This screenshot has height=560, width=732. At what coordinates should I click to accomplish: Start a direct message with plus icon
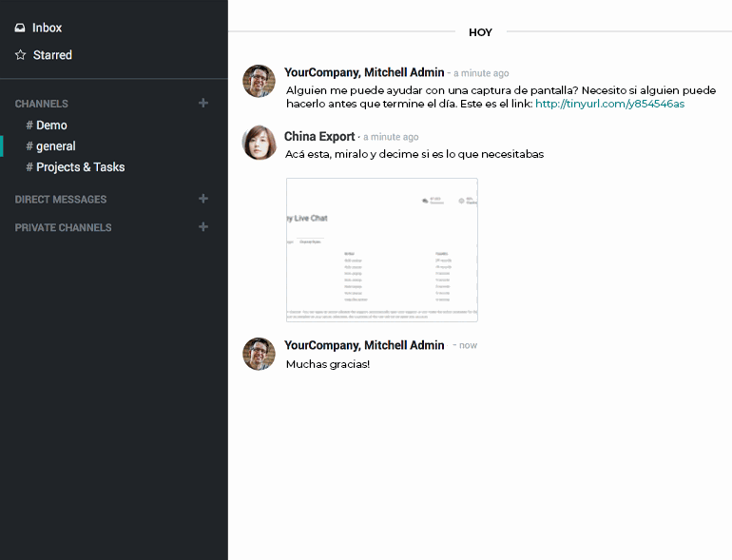click(202, 199)
